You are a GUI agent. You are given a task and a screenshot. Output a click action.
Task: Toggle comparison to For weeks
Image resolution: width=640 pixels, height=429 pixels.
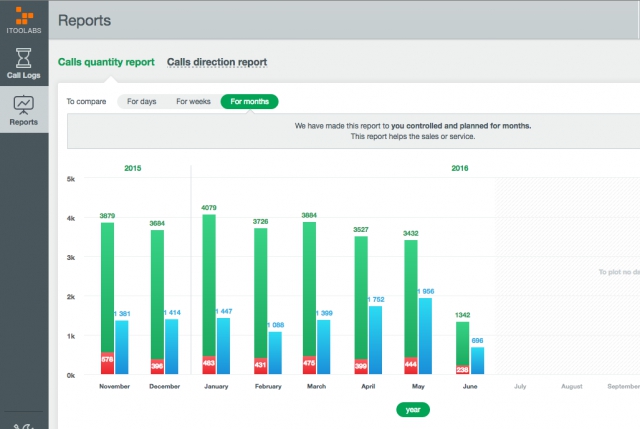193,101
